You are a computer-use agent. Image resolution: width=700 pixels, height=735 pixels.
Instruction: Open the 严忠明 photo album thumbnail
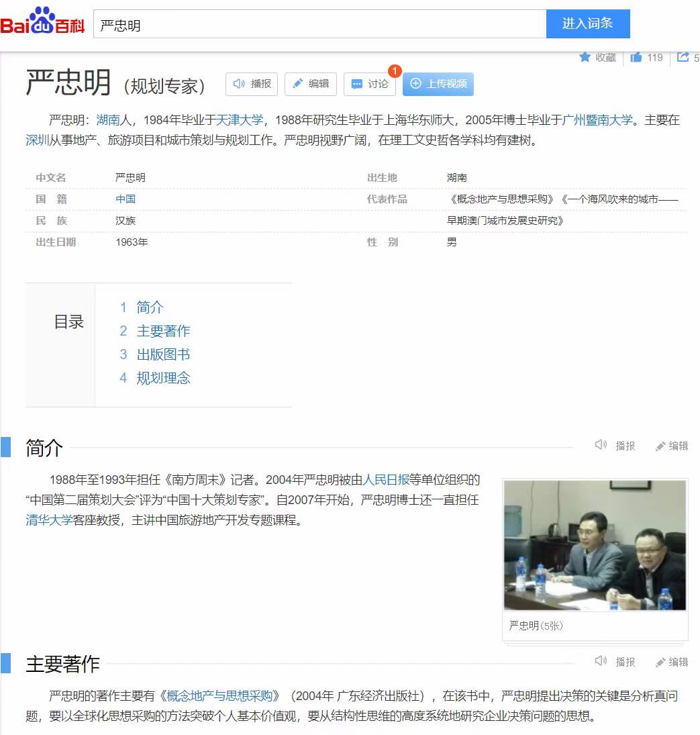click(x=595, y=545)
